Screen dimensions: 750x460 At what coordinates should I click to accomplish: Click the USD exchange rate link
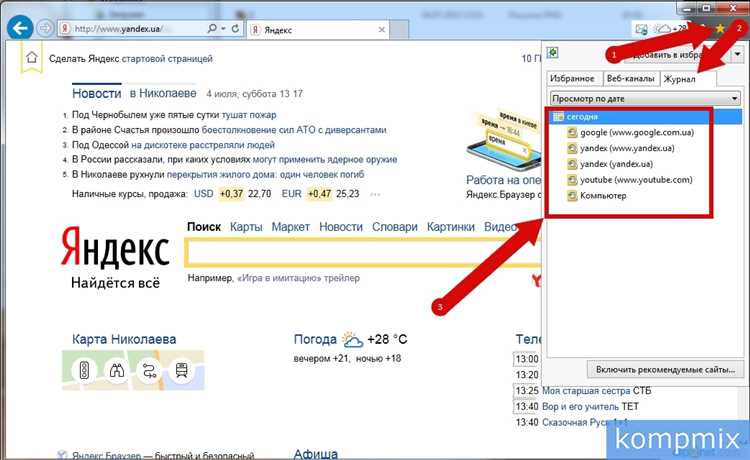click(203, 194)
